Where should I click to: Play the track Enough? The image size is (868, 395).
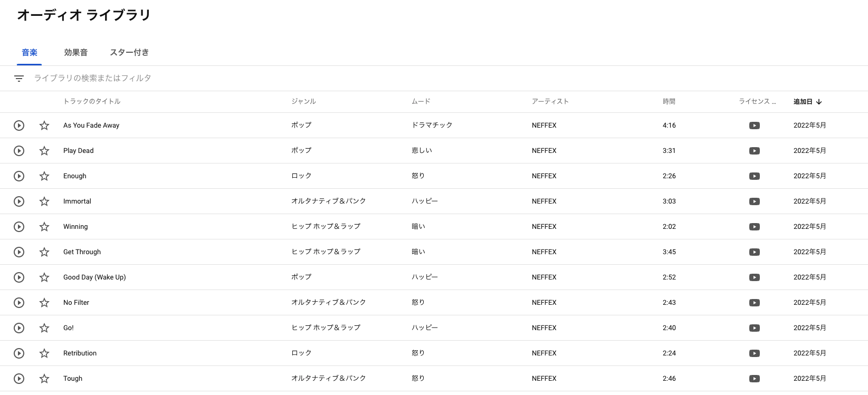[19, 176]
